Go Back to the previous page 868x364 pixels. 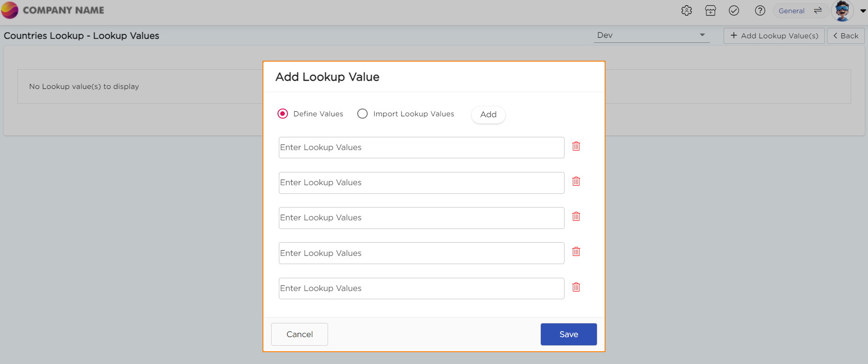[845, 36]
